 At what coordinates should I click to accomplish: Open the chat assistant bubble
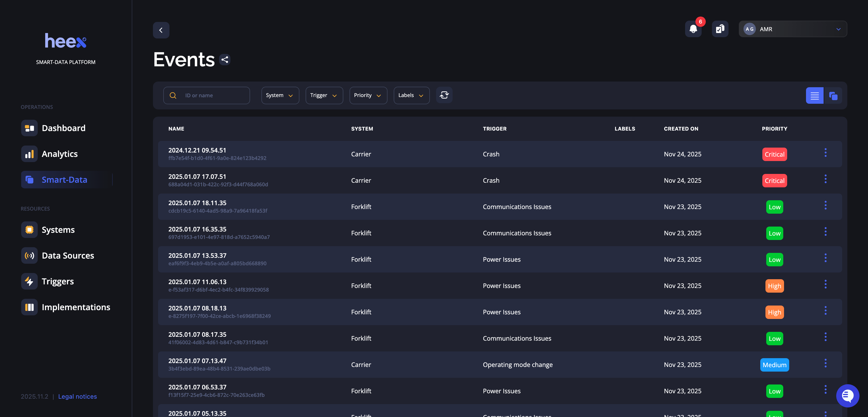(x=848, y=396)
